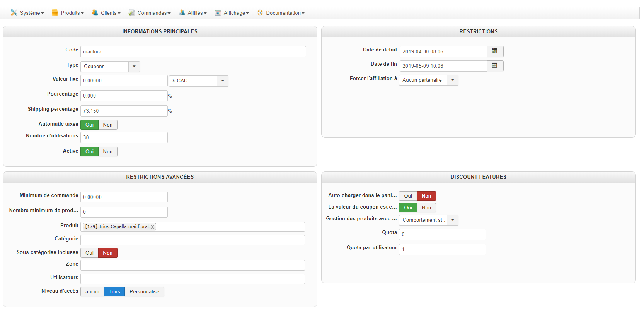The image size is (644, 317).
Task: Open the Produits menu
Action: pos(68,13)
